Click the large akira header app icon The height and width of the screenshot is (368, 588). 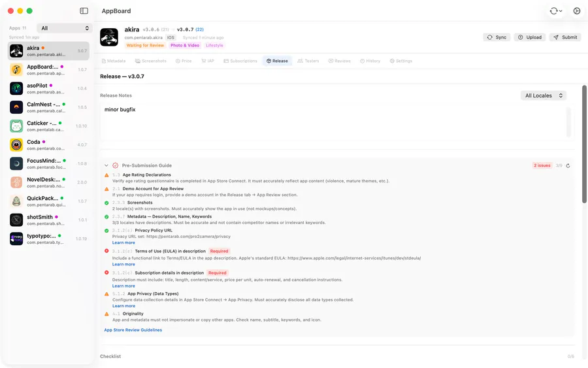click(x=109, y=37)
